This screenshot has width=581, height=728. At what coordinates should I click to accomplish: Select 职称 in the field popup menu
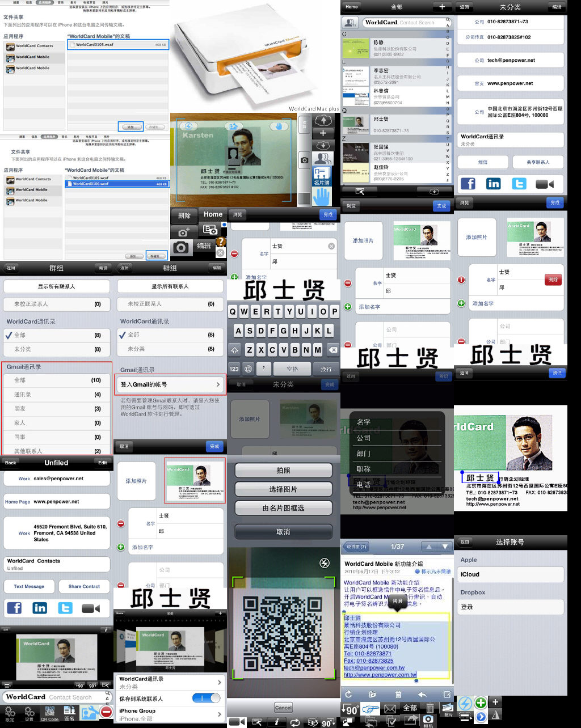pyautogui.click(x=364, y=469)
